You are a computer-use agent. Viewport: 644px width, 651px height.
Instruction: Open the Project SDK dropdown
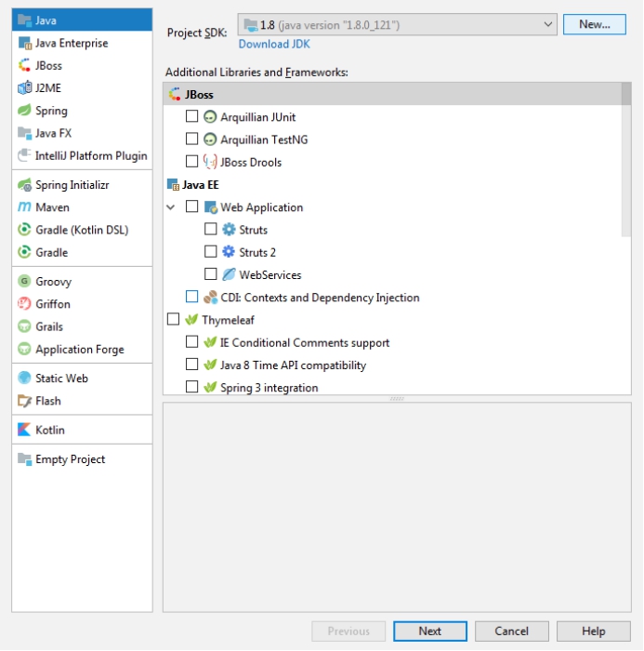[397, 24]
